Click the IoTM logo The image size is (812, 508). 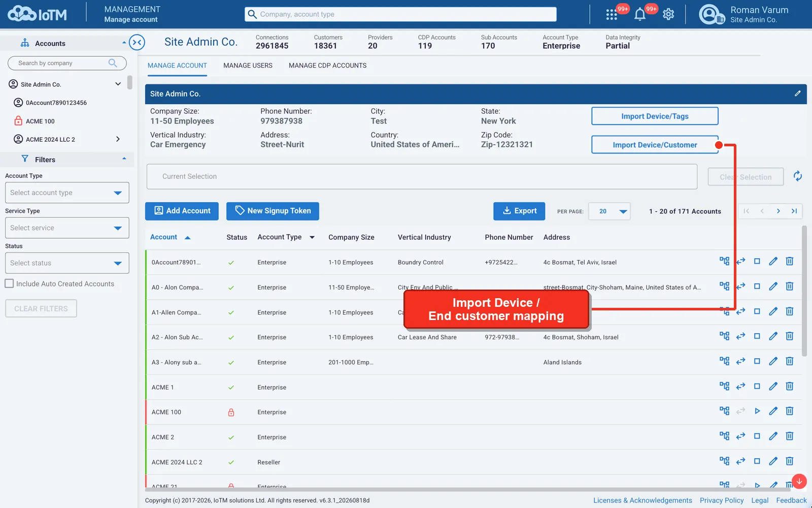click(37, 14)
